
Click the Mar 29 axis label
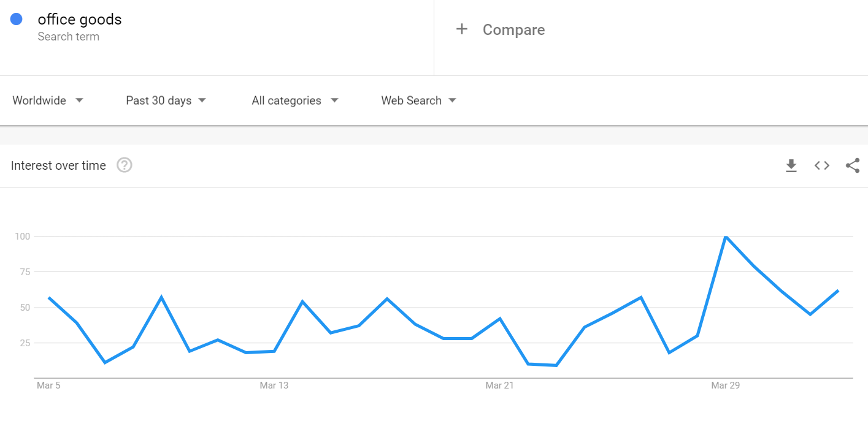(x=725, y=385)
